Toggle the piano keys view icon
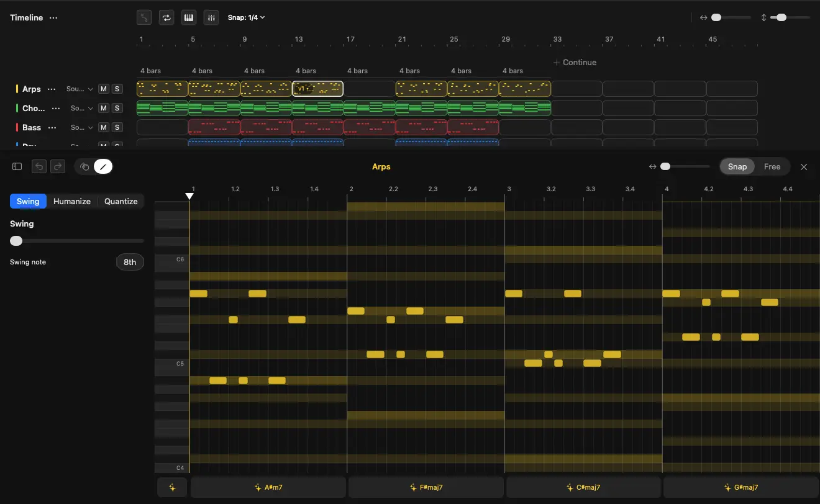The image size is (820, 504). coord(189,17)
